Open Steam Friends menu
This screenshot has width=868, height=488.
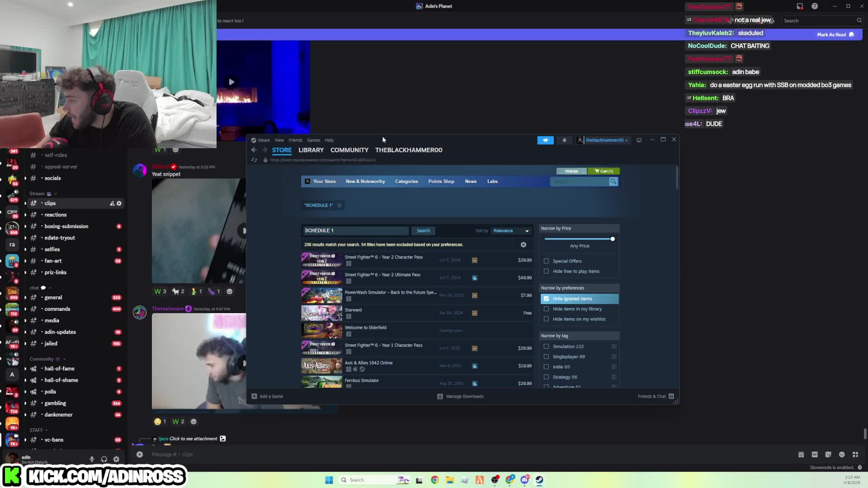[295, 140]
